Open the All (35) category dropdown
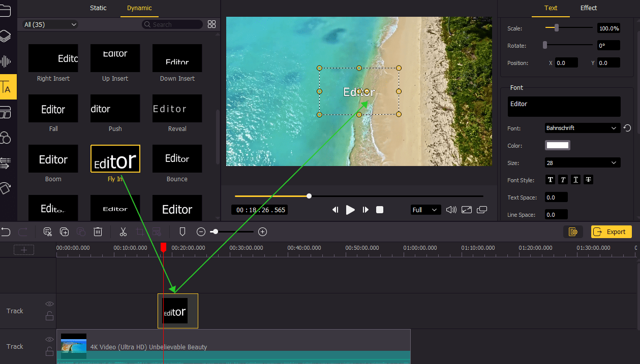 coord(50,24)
